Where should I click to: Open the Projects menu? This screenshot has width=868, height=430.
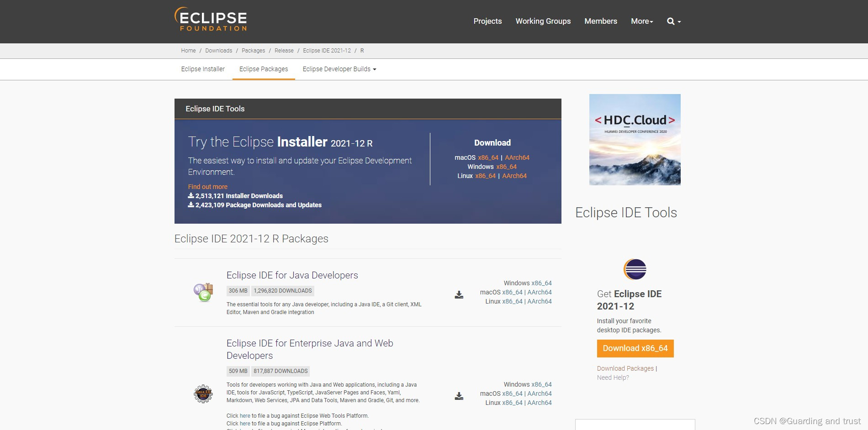pos(487,21)
